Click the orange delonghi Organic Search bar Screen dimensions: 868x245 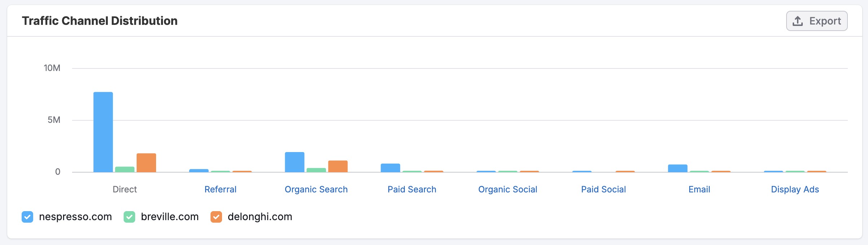point(338,166)
